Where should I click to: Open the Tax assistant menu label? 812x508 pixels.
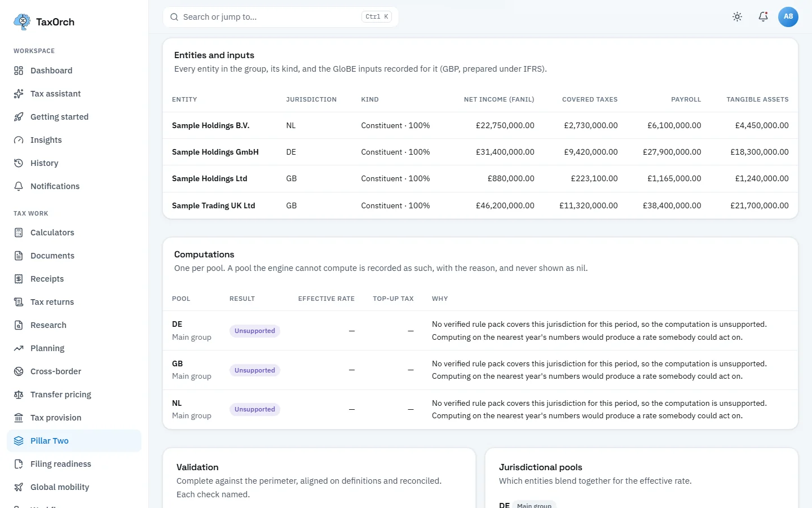point(55,94)
